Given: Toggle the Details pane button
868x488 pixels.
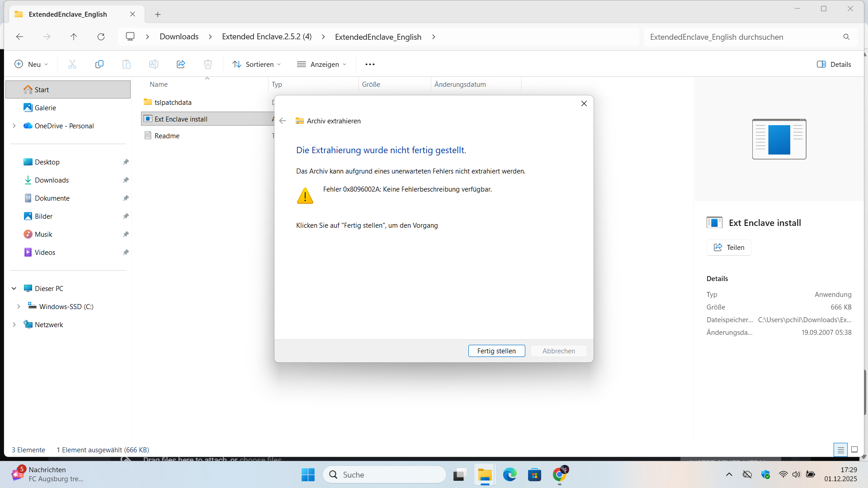Looking at the screenshot, I should click(x=834, y=64).
